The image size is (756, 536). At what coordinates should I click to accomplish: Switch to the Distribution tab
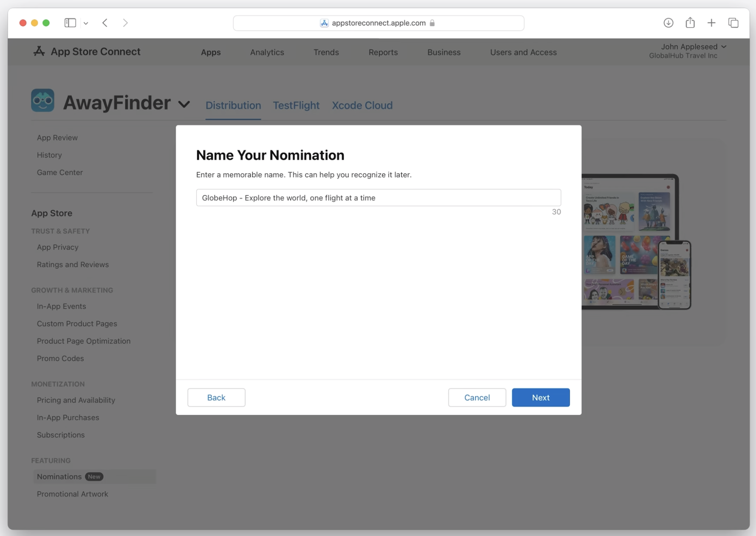[x=233, y=105]
